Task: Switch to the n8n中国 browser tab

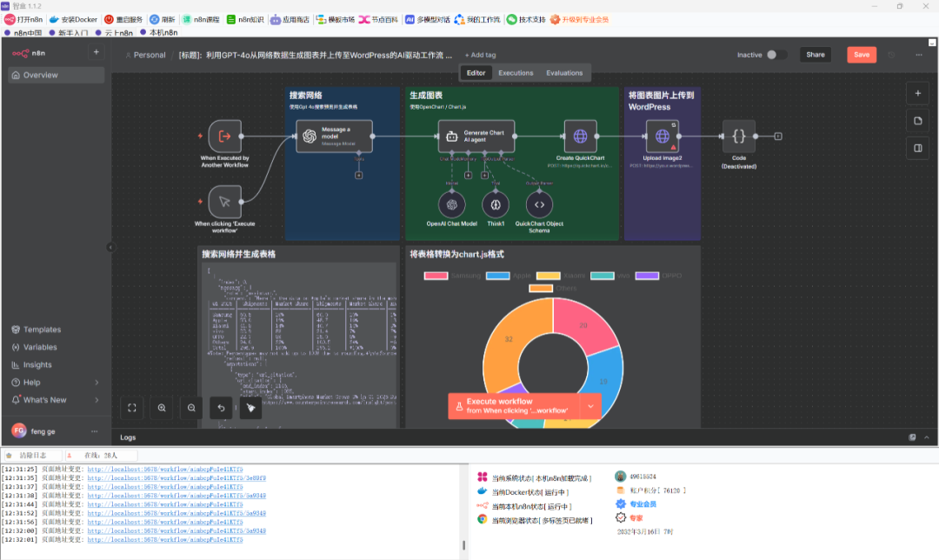Action: (23, 33)
